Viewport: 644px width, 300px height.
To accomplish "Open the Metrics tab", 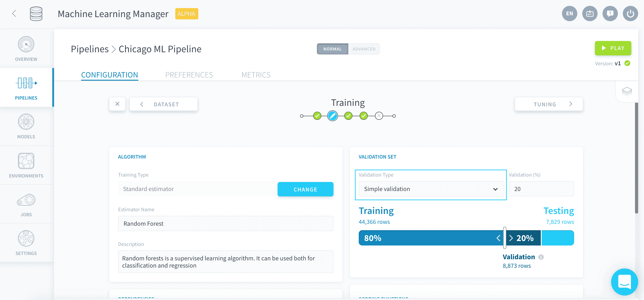I will point(256,75).
